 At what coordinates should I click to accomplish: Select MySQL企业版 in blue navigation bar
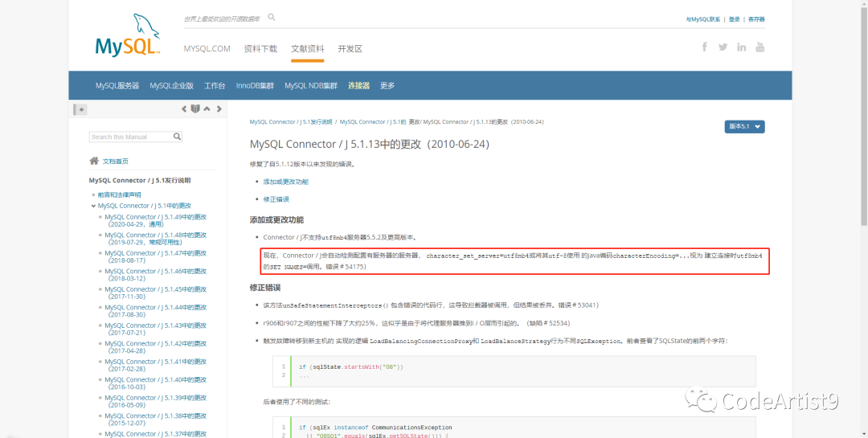172,86
